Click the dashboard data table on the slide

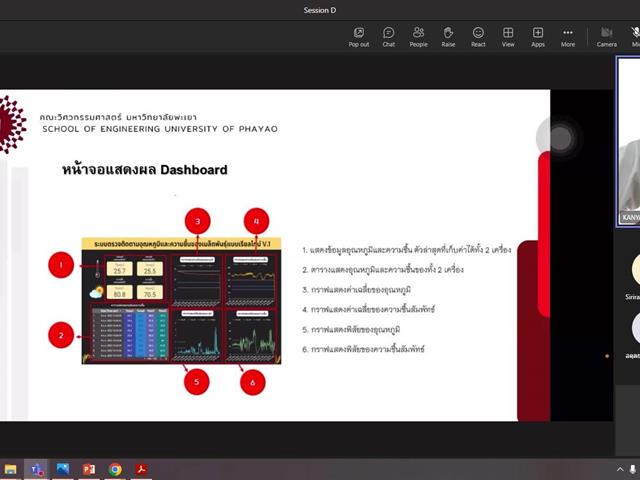130,333
